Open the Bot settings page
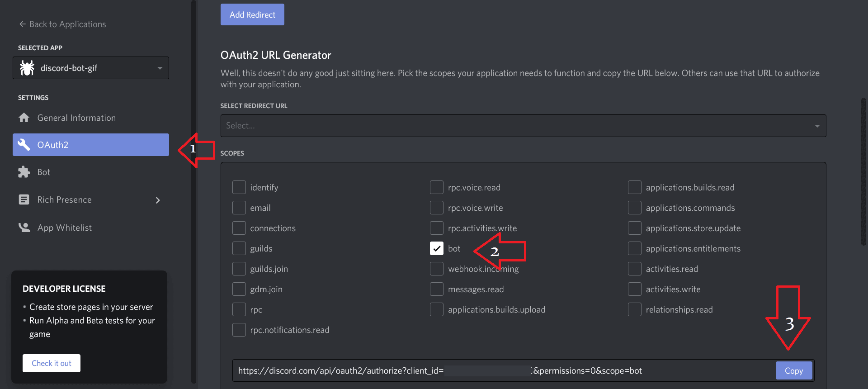Image resolution: width=868 pixels, height=389 pixels. pos(91,172)
